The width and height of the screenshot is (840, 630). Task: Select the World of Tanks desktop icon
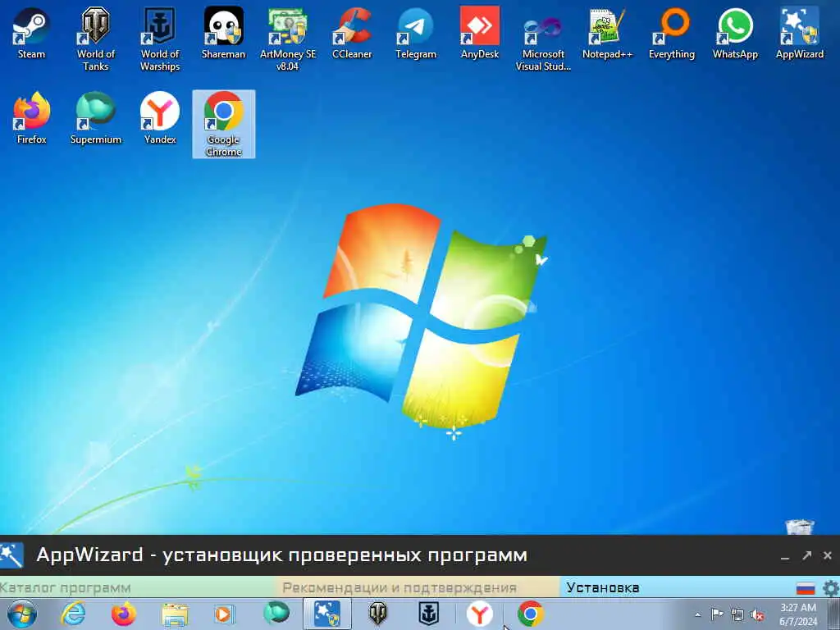[95, 39]
